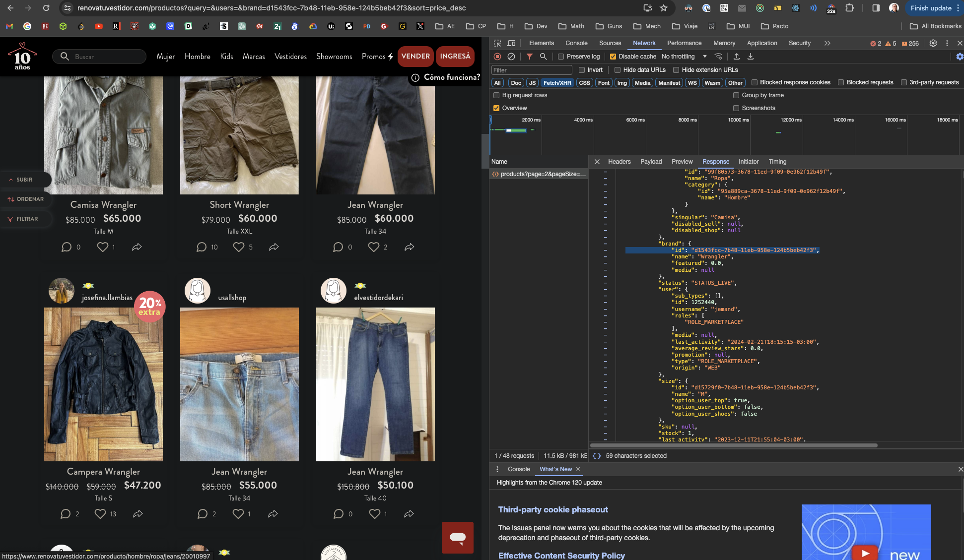Expand more DevTools tabs chevron
This screenshot has width=964, height=560.
click(827, 43)
